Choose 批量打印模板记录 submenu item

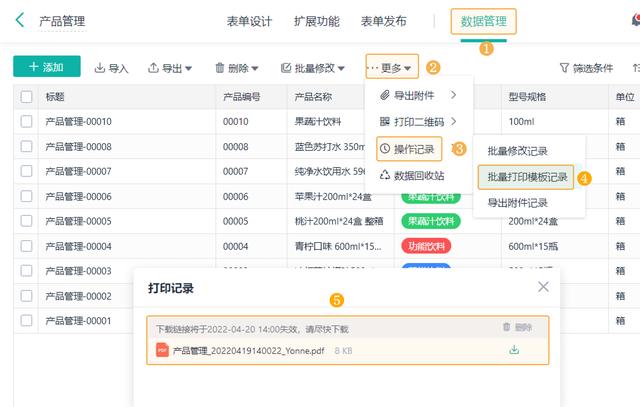pyautogui.click(x=526, y=177)
